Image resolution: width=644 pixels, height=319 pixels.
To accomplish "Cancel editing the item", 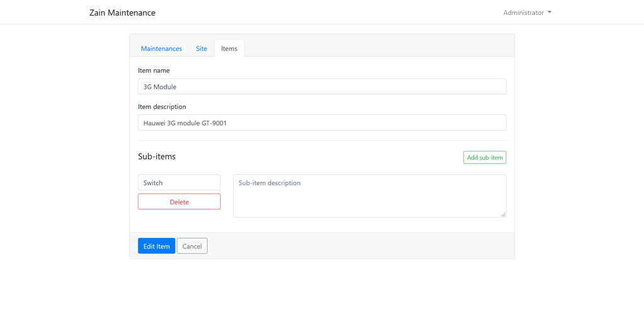I will click(192, 246).
